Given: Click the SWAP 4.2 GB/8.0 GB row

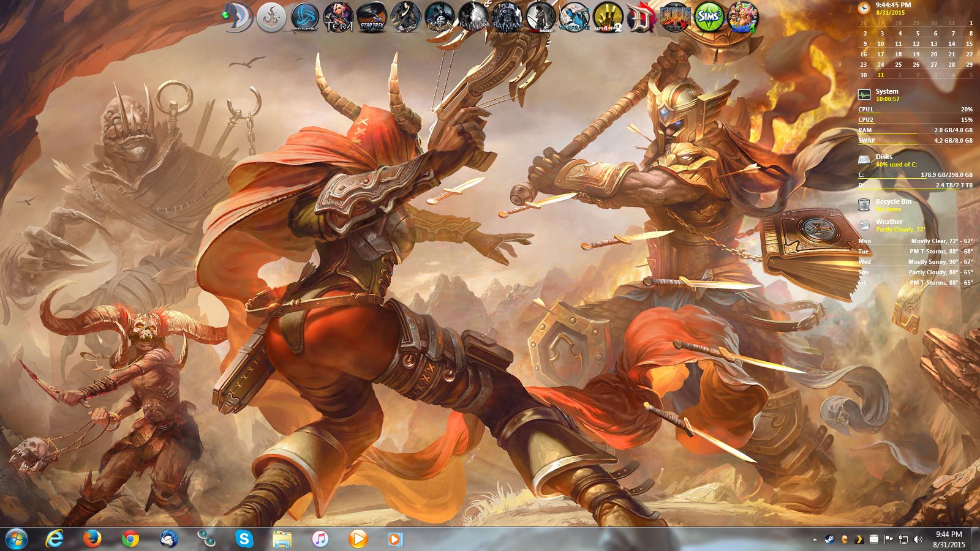Looking at the screenshot, I should point(915,141).
